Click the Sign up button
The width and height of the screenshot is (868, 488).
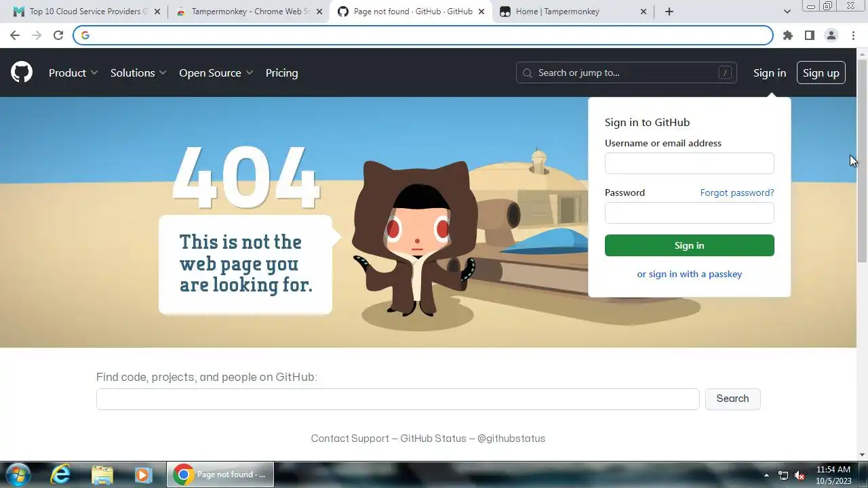coord(821,73)
